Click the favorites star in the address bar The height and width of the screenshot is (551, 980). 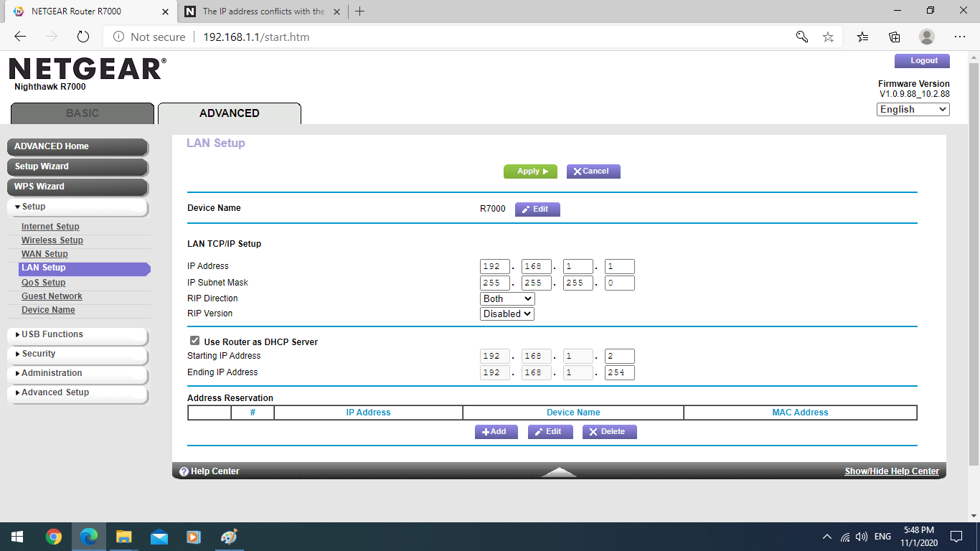tap(828, 37)
